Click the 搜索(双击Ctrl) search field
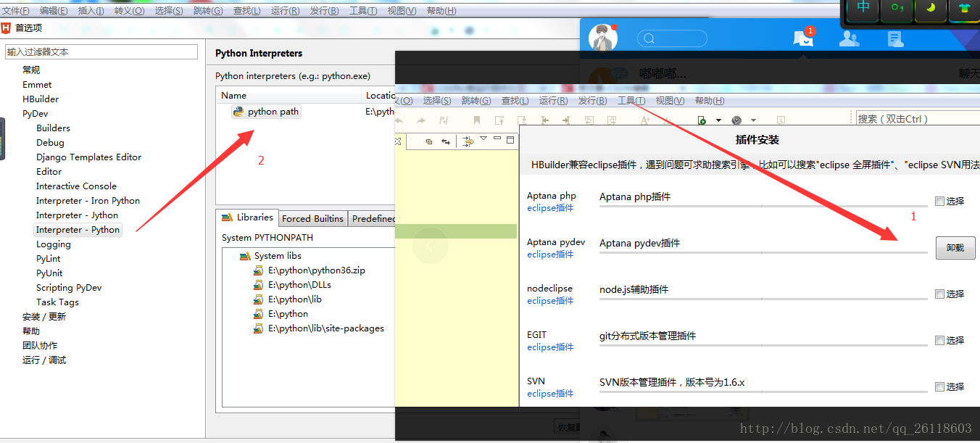 click(918, 119)
